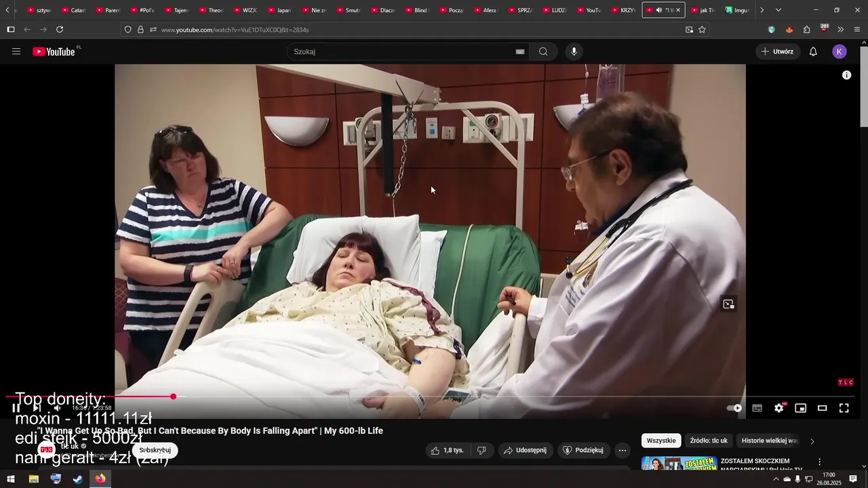868x488 pixels.
Task: Open Steam from the taskbar
Action: click(78, 479)
